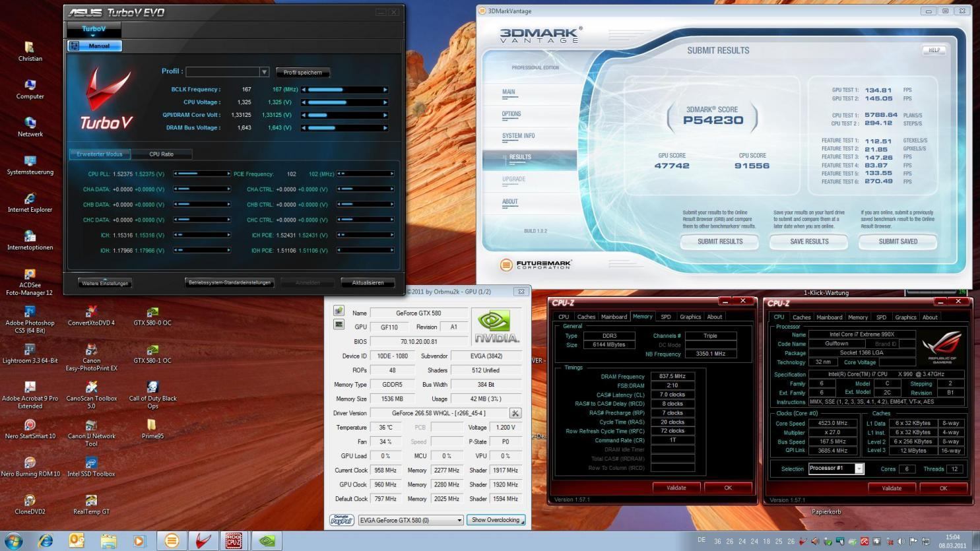
Task: Adjust the BCLK Frequency slider
Action: (x=344, y=90)
